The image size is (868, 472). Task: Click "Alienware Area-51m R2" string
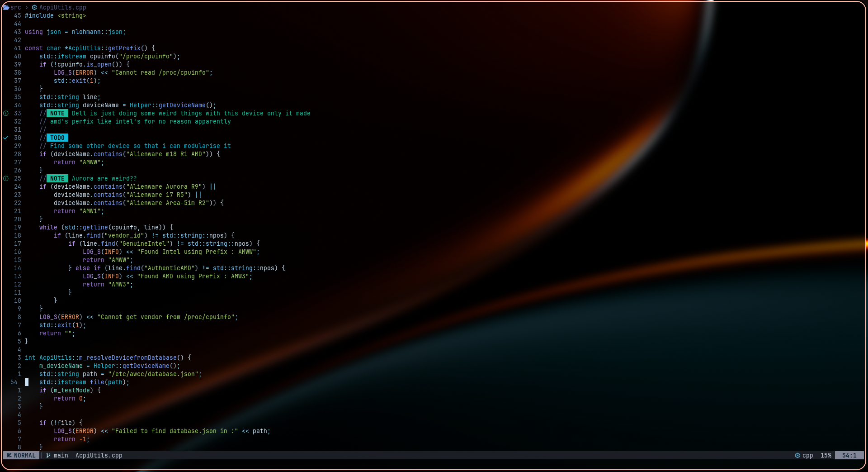168,203
